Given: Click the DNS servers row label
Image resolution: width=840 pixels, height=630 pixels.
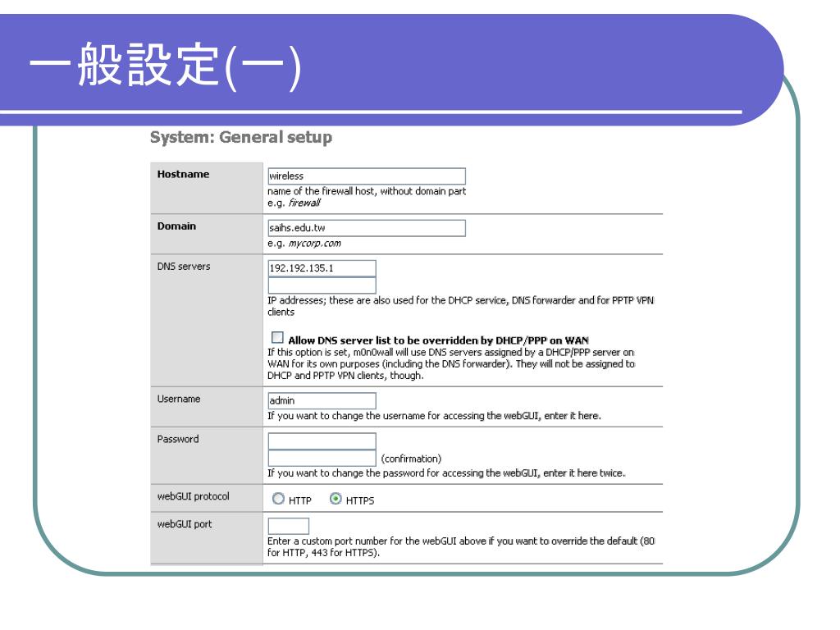Looking at the screenshot, I should click(x=184, y=267).
